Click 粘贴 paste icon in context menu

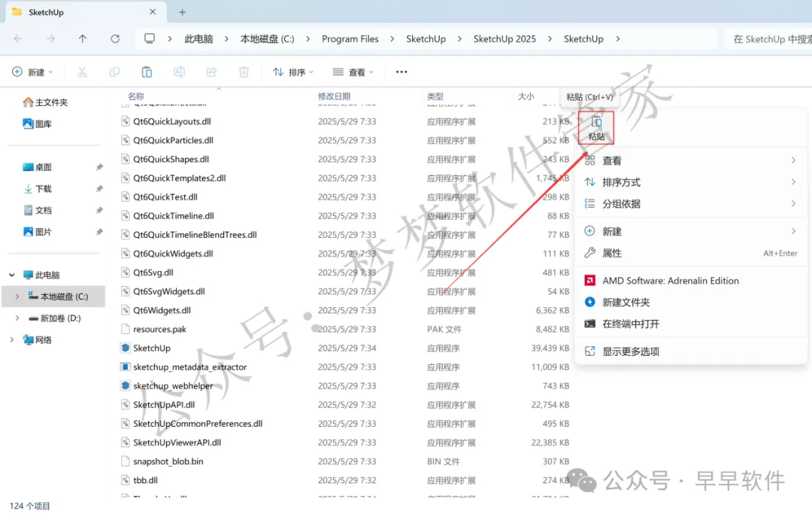coord(596,127)
